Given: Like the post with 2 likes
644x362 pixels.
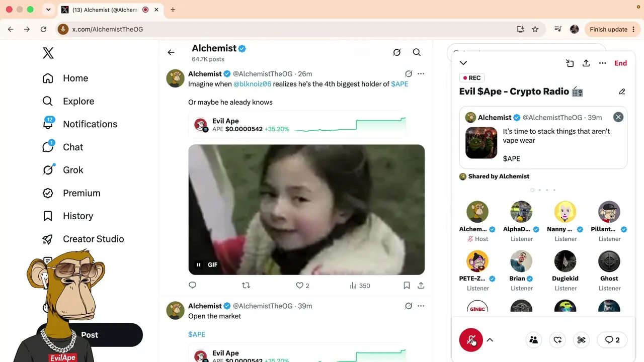Looking at the screenshot, I should [x=302, y=286].
